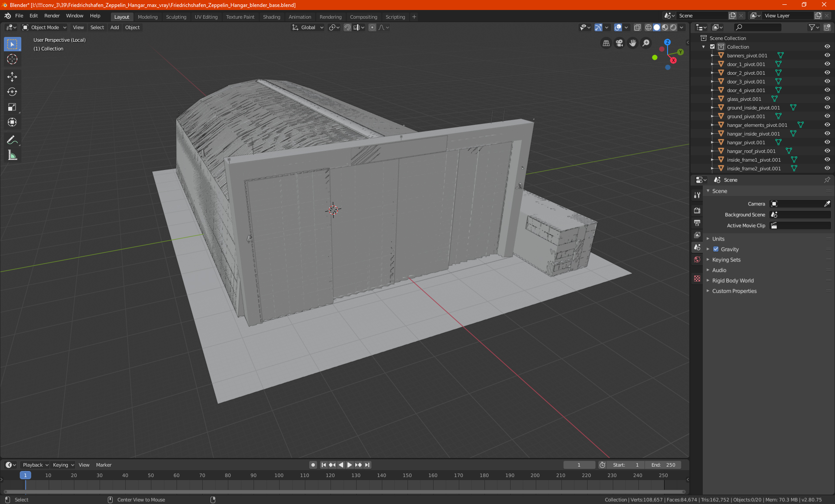Click the Start frame field
This screenshot has width=835, height=504.
tap(625, 465)
